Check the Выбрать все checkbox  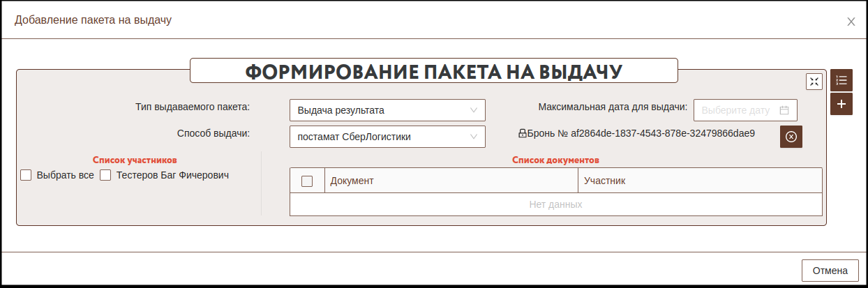pyautogui.click(x=26, y=176)
